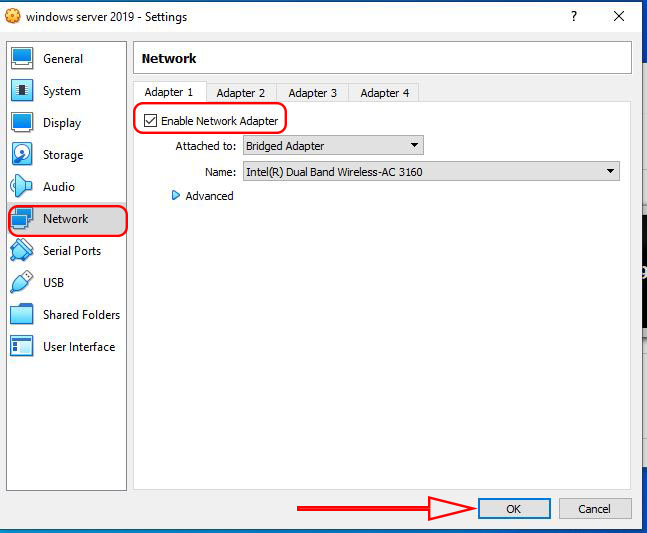Select the System label in sidebar
The width and height of the screenshot is (647, 533).
(62, 91)
